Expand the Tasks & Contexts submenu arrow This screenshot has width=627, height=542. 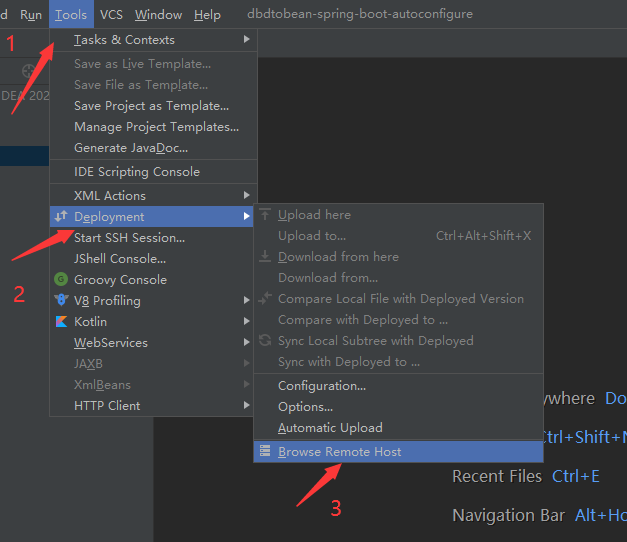(x=246, y=40)
